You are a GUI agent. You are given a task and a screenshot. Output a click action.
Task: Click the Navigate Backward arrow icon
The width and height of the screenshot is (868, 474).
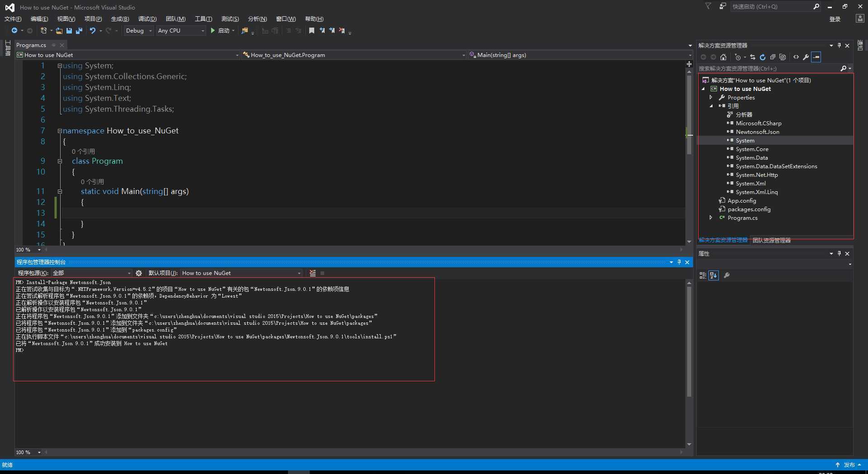tap(14, 30)
